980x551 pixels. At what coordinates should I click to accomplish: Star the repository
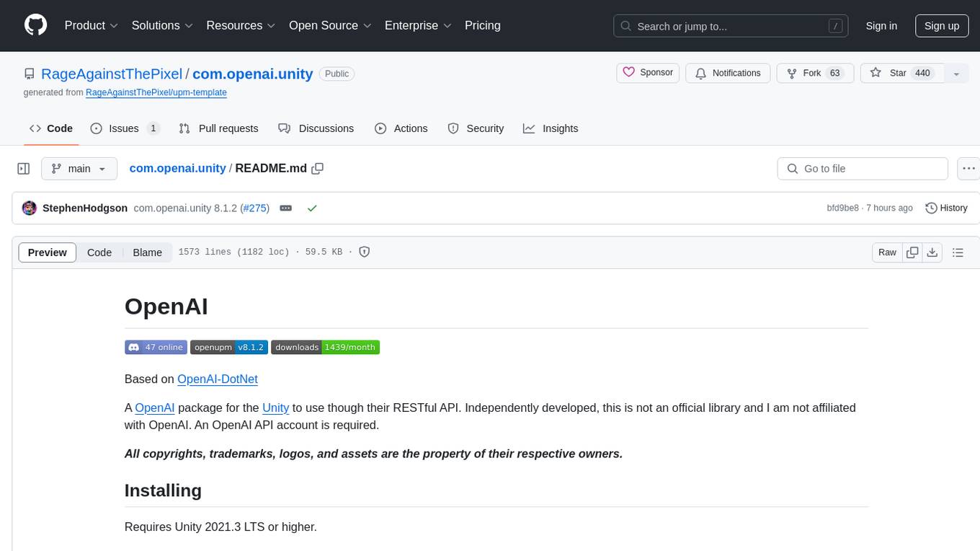tap(902, 73)
